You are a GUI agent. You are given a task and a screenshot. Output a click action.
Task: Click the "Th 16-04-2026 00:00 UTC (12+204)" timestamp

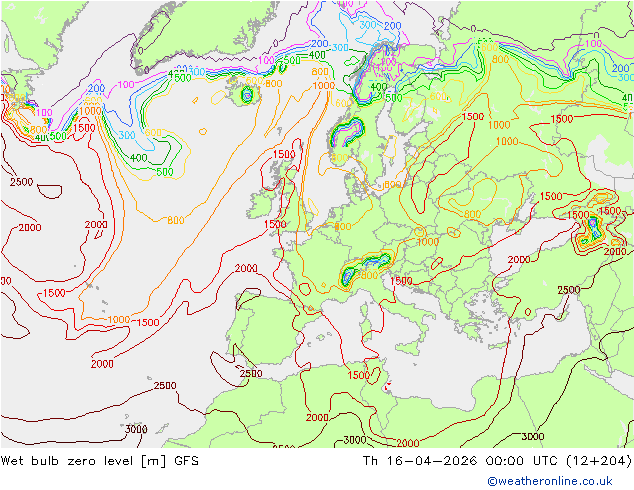click(x=497, y=461)
